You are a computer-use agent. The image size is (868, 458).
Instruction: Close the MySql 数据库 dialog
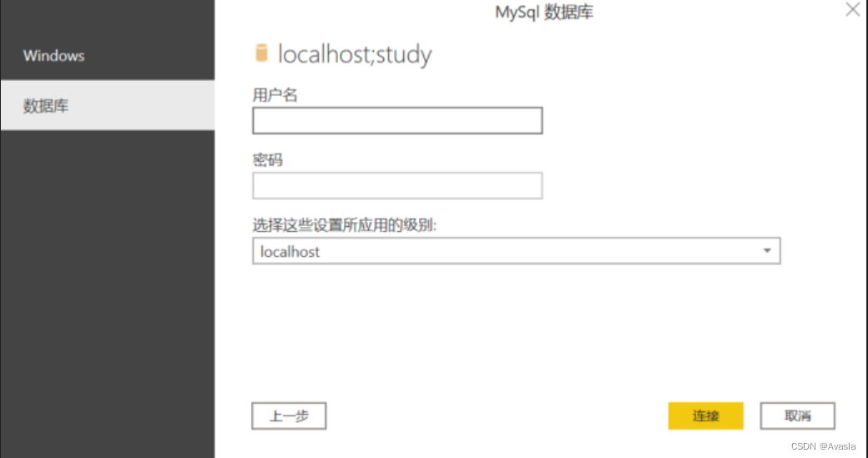[853, 9]
